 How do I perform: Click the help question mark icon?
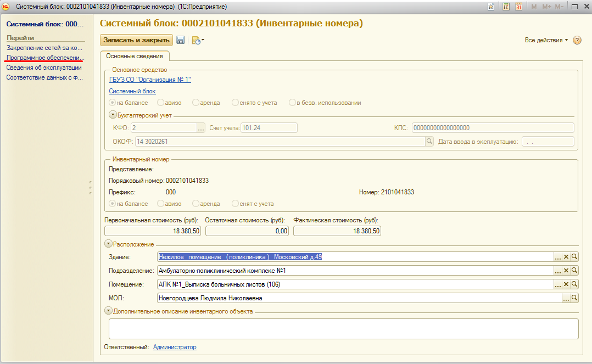coord(577,40)
